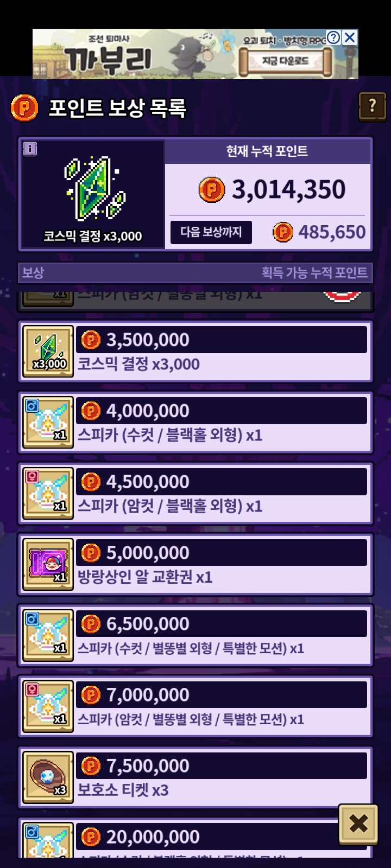
Task: Close the banner ad with X
Action: coord(350,37)
